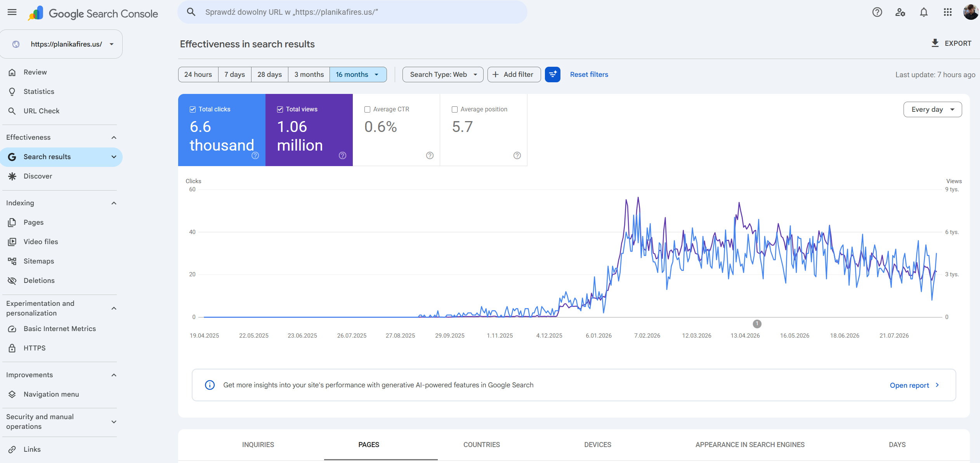Select the 24 hours range
Image resolution: width=980 pixels, height=463 pixels.
click(x=198, y=75)
